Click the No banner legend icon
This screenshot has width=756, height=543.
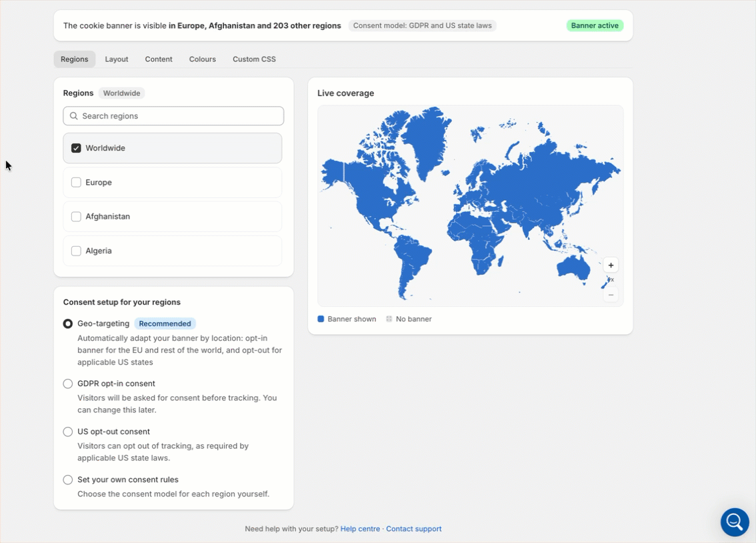(389, 319)
